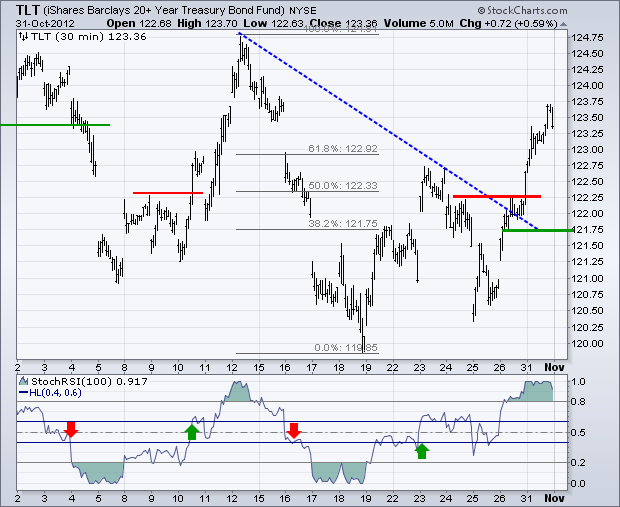The image size is (620, 507).
Task: Click the StochRSI(100) 0.917 legend text
Action: tap(89, 381)
